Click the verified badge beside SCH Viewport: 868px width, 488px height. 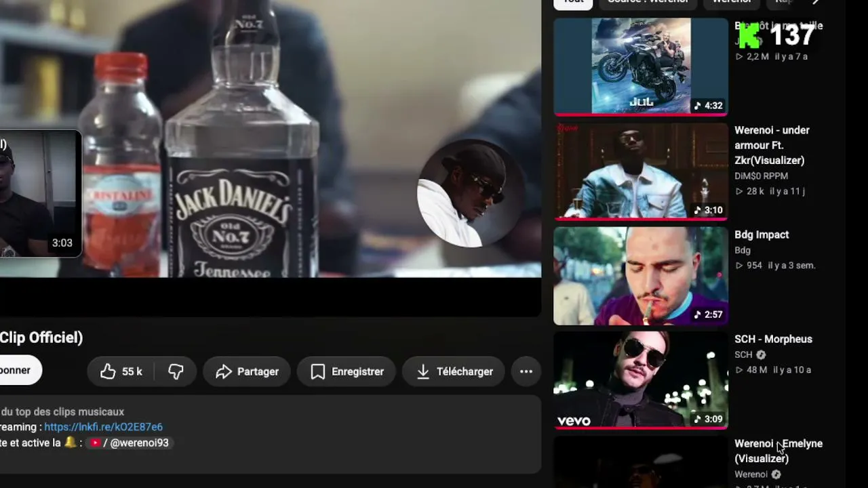point(761,354)
